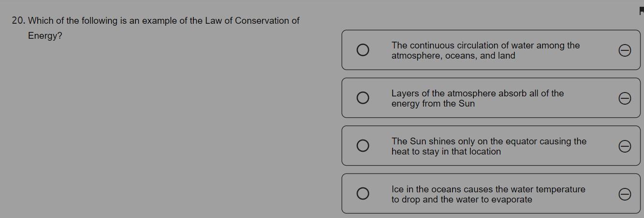Click the question text about Conservation of Energy
The height and width of the screenshot is (218, 644).
(x=164, y=21)
